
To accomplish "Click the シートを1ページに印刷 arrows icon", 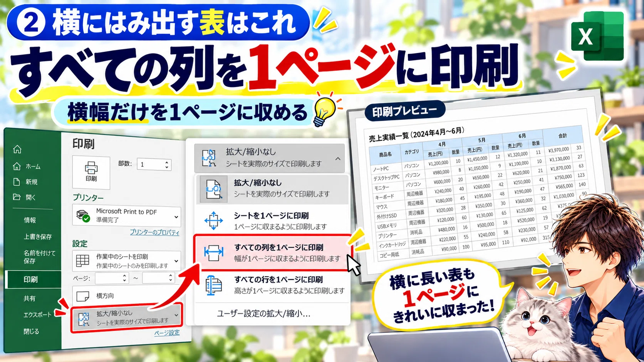I will (214, 221).
